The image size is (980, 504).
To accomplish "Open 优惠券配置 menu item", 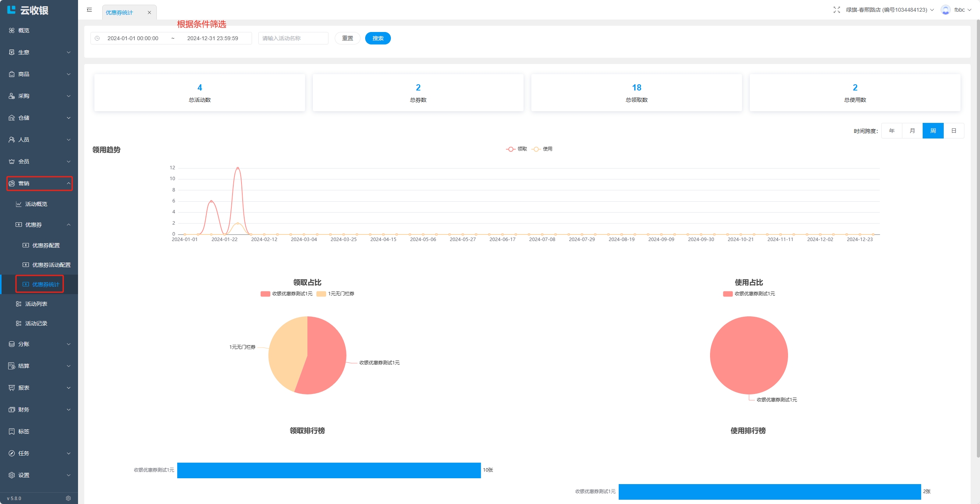I will [x=46, y=245].
